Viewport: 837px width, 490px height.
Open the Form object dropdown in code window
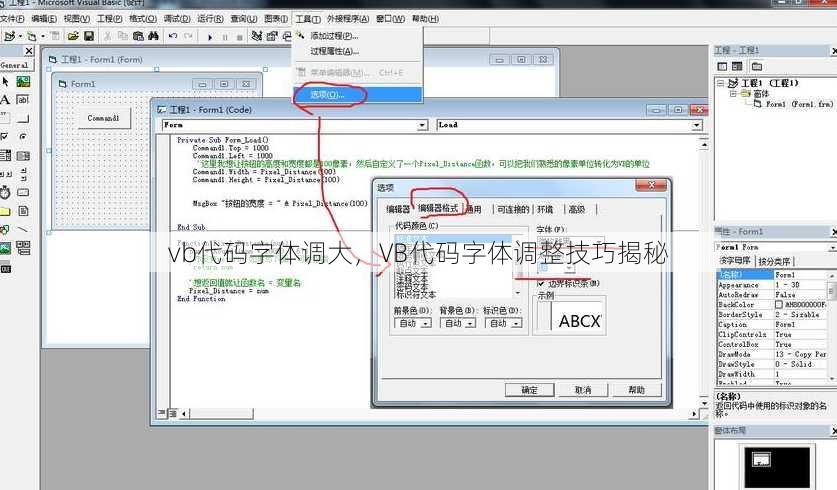422,125
